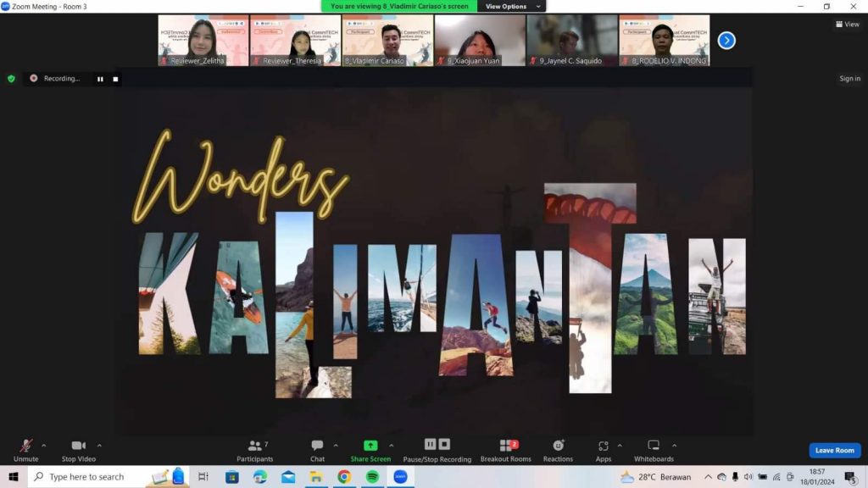
Task: Open audio options arrow next to Unmute
Action: (44, 446)
